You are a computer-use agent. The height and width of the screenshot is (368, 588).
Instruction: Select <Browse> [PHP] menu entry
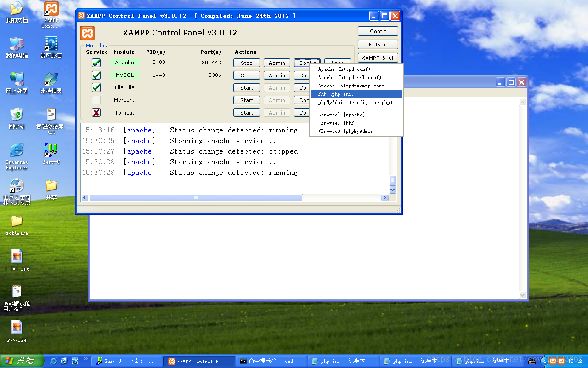[x=356, y=123]
